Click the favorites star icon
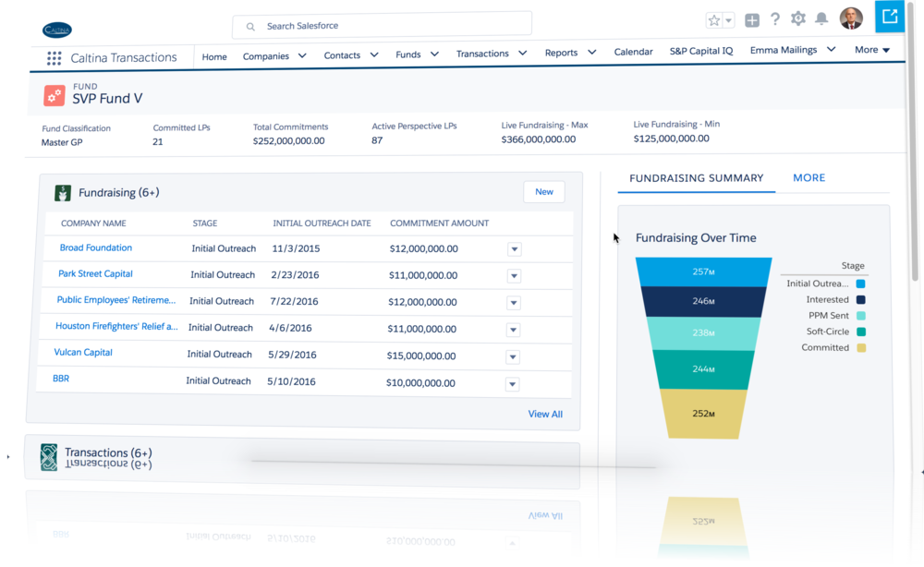 (x=714, y=20)
